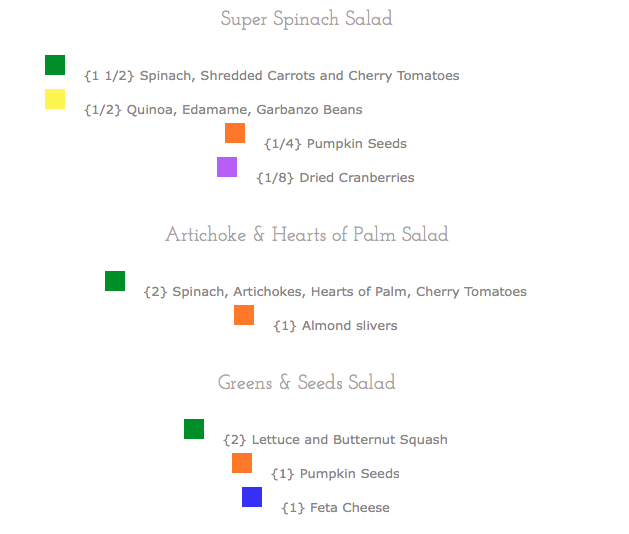The height and width of the screenshot is (534, 629).
Task: Select the yellow square next to Quinoa, Edamame
Action: point(55,99)
